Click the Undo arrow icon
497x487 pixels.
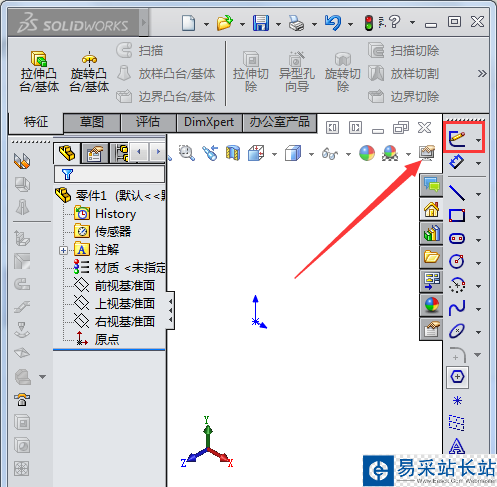point(333,23)
